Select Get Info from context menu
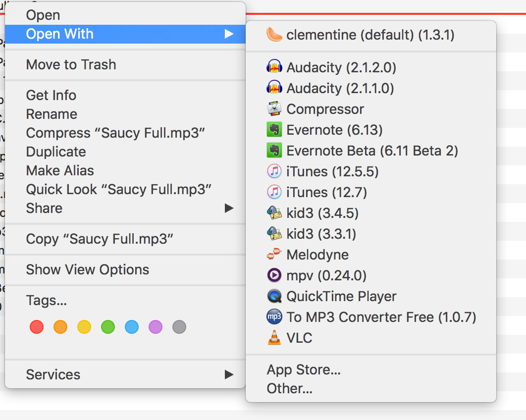This screenshot has height=420, width=526. pos(51,95)
